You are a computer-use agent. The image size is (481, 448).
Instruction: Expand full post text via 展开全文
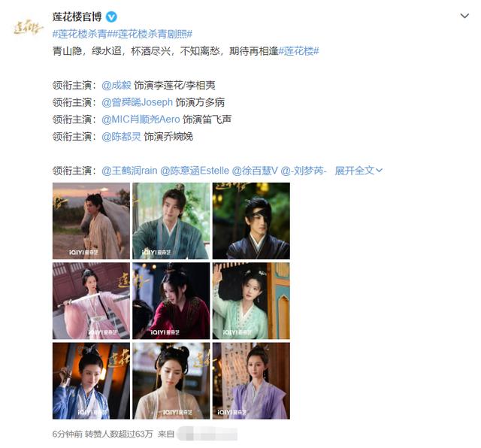click(358, 171)
